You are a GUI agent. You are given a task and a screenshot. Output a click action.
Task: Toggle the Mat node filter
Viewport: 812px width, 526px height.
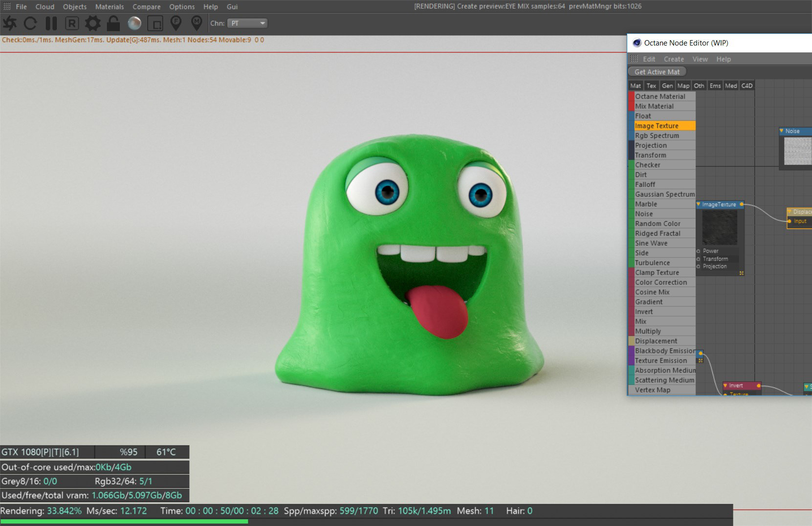tap(636, 86)
